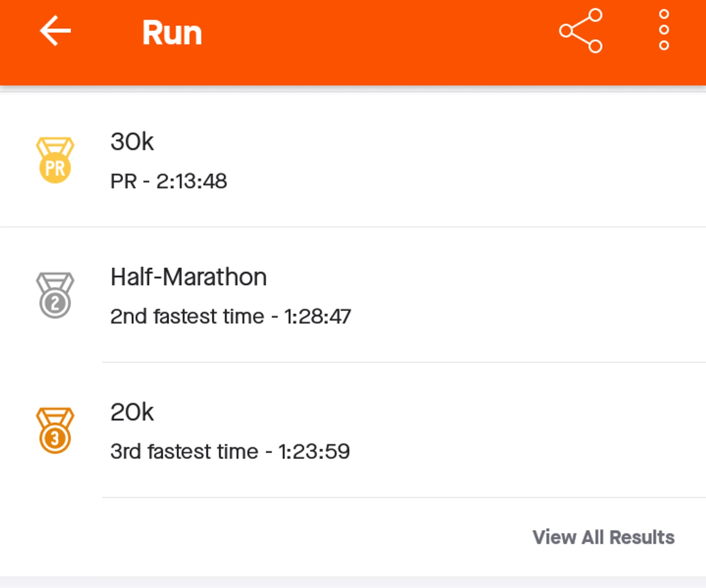706x588 pixels.
Task: Click the 2:13:48 time value
Action: click(191, 182)
